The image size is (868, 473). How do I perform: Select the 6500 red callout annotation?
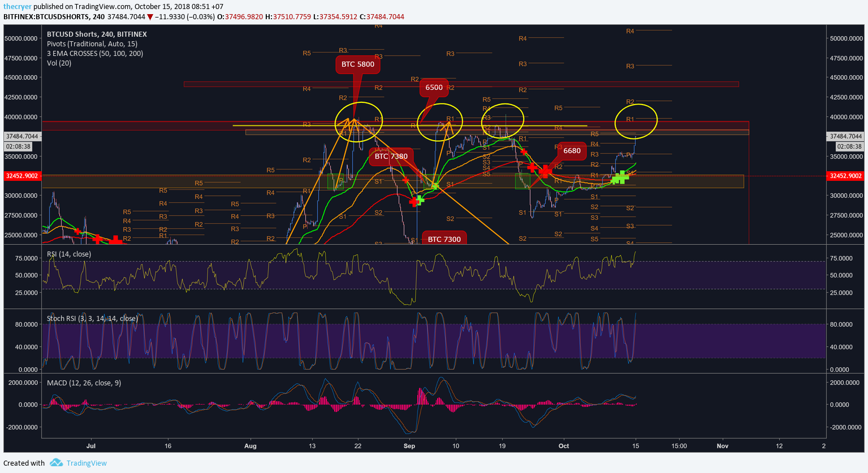click(434, 88)
